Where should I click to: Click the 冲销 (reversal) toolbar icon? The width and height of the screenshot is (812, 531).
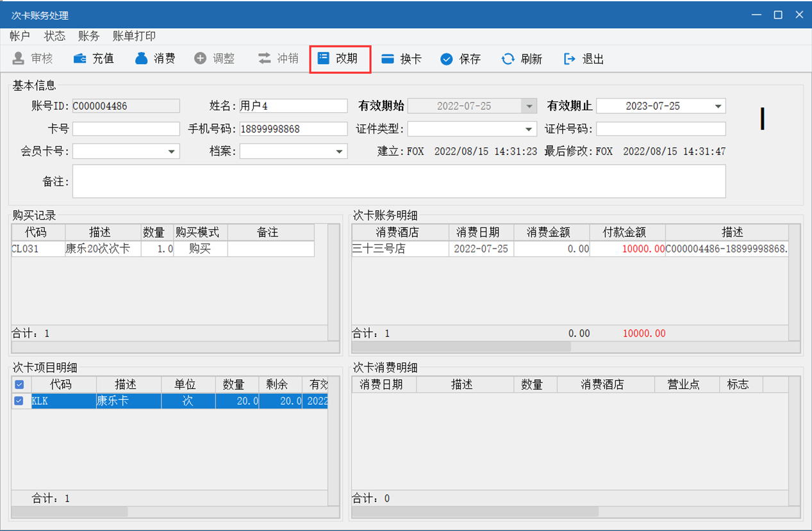tap(278, 59)
